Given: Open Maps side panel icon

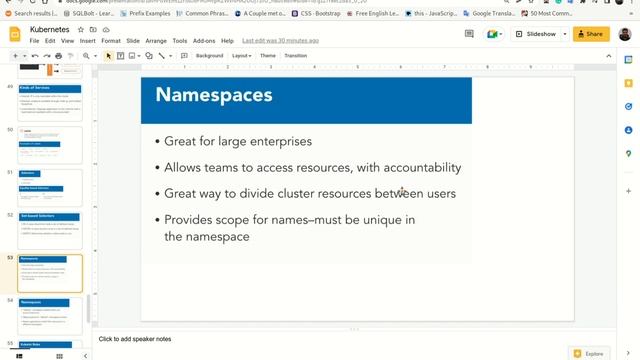Looking at the screenshot, I should (x=629, y=154).
